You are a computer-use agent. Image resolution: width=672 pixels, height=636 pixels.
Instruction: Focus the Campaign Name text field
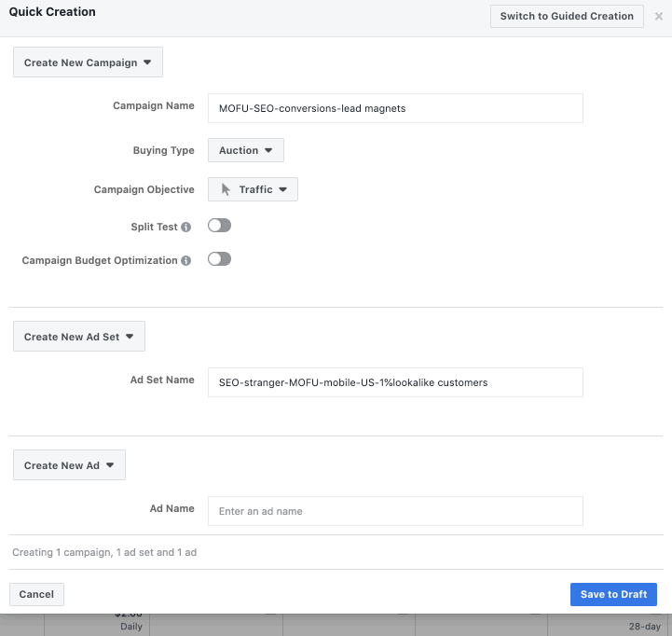click(395, 108)
